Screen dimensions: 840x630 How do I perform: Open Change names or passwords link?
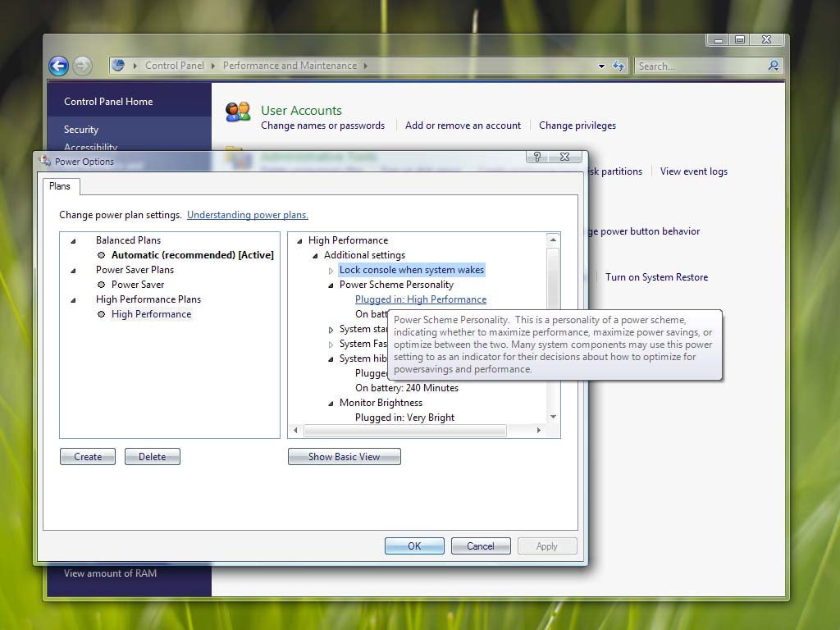point(322,126)
